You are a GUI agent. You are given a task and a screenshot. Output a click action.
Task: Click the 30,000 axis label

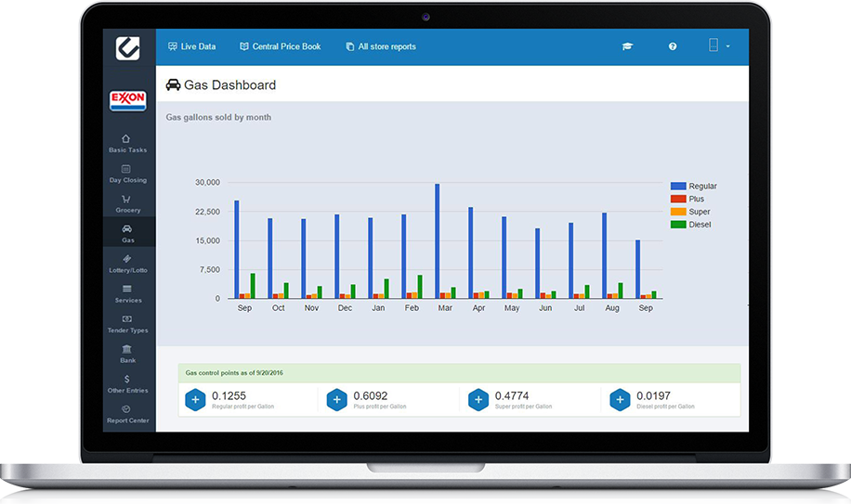point(207,183)
